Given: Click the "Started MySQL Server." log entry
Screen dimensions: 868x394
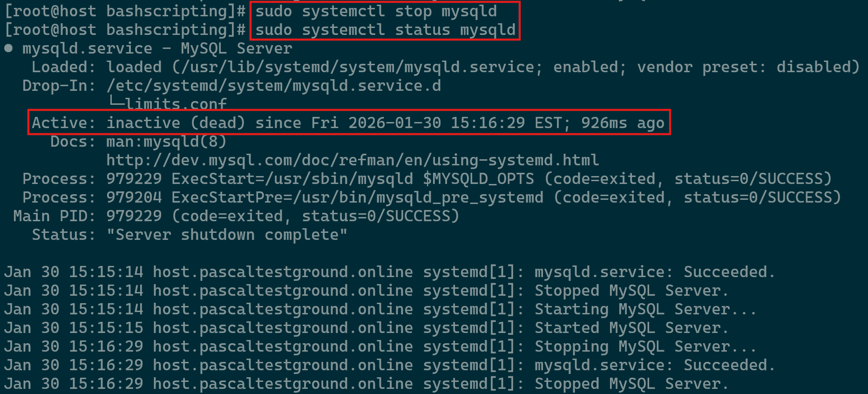Looking at the screenshot, I should [x=631, y=328].
